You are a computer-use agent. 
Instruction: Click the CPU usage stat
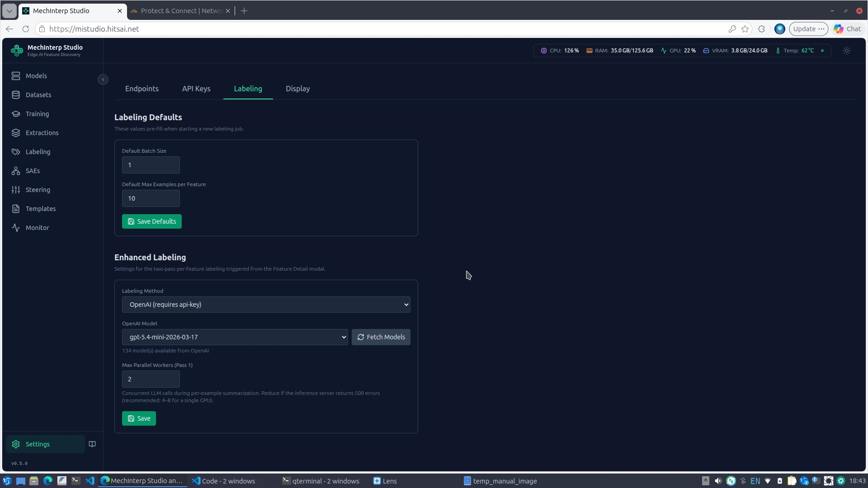pos(560,51)
